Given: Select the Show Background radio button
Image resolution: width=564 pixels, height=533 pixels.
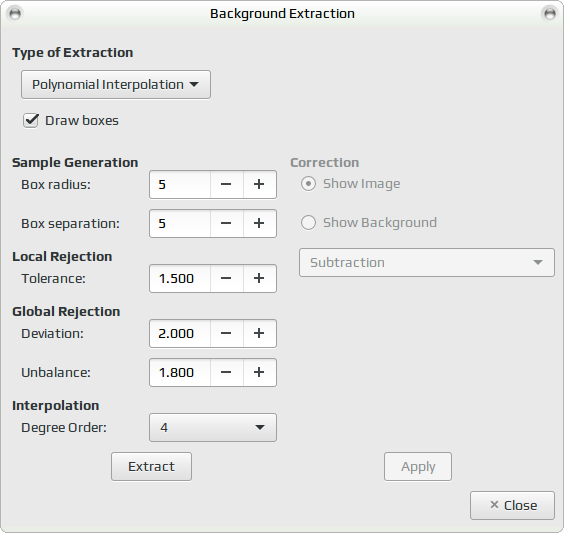Looking at the screenshot, I should 308,223.
